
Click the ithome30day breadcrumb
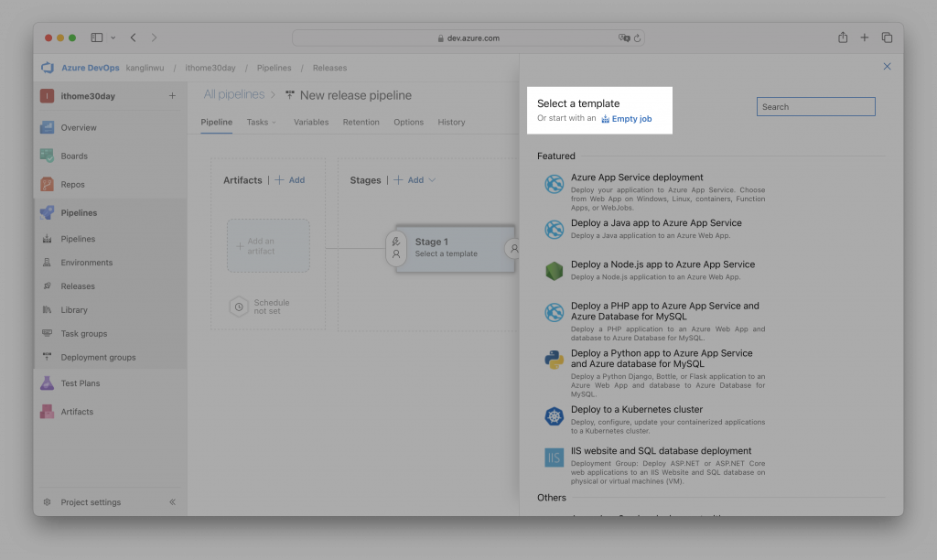(210, 68)
